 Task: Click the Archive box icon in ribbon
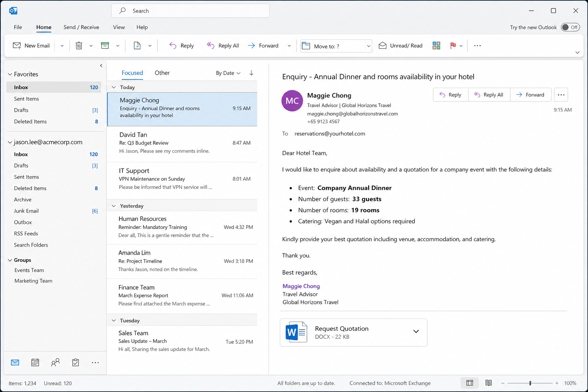(x=105, y=46)
